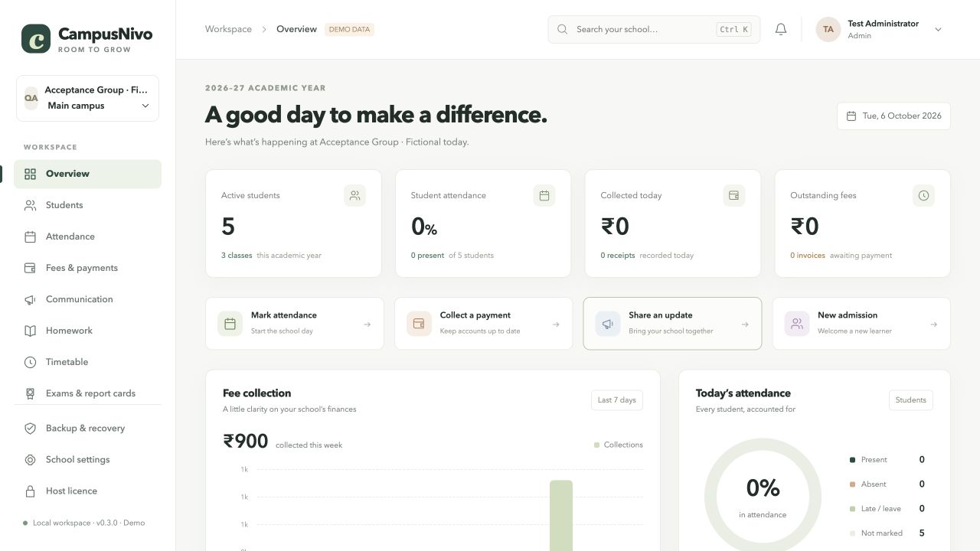Click the Student attendance calendar icon
Viewport: 980px width, 551px height.
click(x=544, y=195)
